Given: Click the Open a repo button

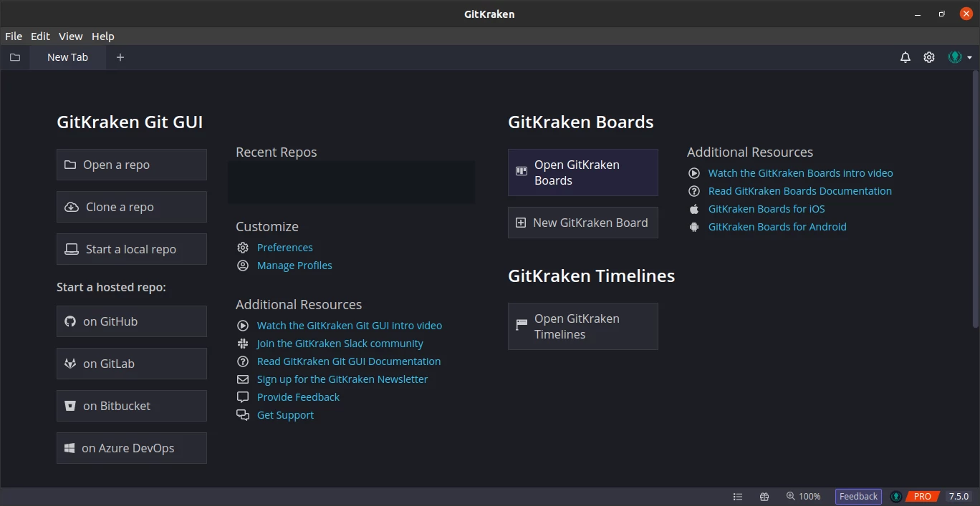Looking at the screenshot, I should pos(132,165).
